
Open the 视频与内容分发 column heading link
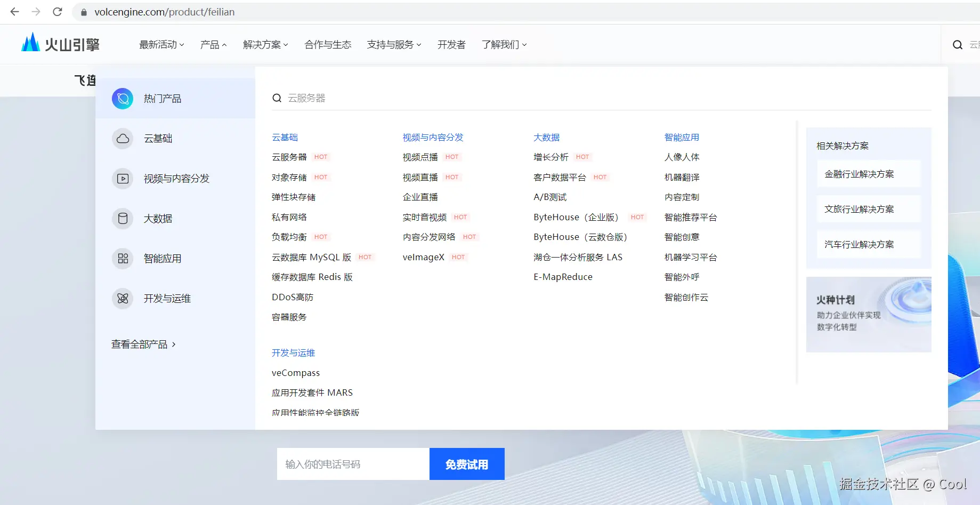(x=433, y=137)
